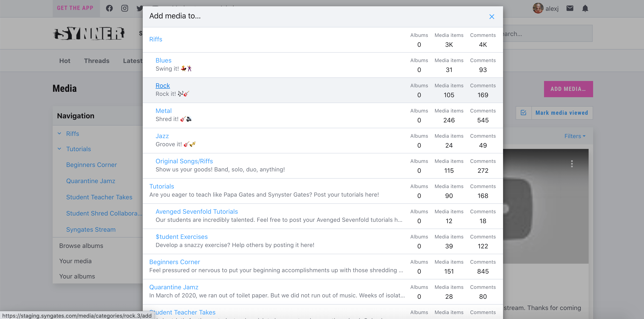Open the Facebook icon link
Screen dimensions: 644x319
click(109, 8)
